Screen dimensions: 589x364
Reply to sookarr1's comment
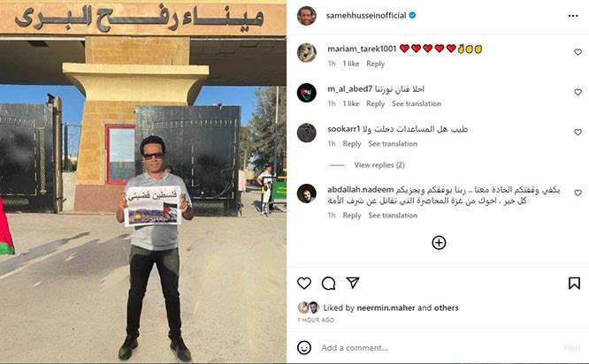pyautogui.click(x=352, y=144)
